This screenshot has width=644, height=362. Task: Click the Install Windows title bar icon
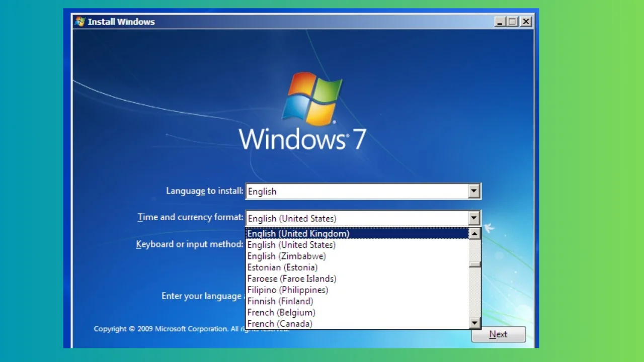coord(79,22)
